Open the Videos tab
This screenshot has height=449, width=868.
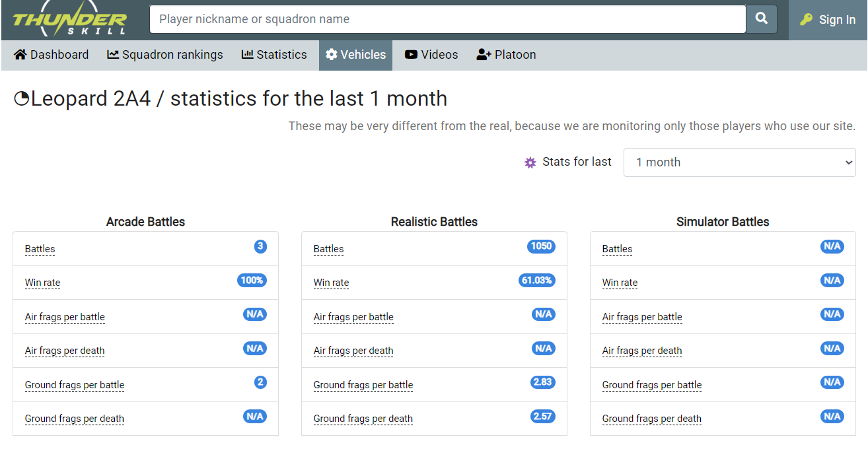(439, 55)
